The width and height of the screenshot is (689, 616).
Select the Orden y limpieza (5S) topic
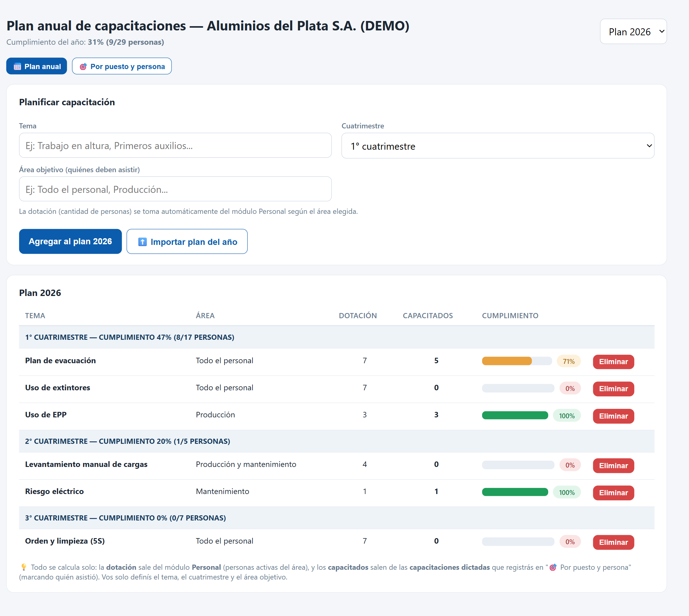click(65, 541)
